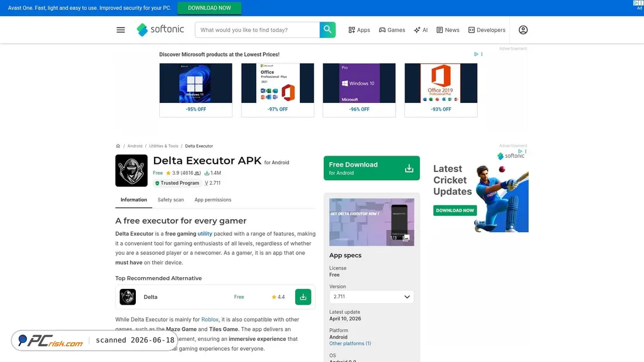The height and width of the screenshot is (362, 644).
Task: Open Office Professional Plus -97% OFF ad
Action: 278,90
